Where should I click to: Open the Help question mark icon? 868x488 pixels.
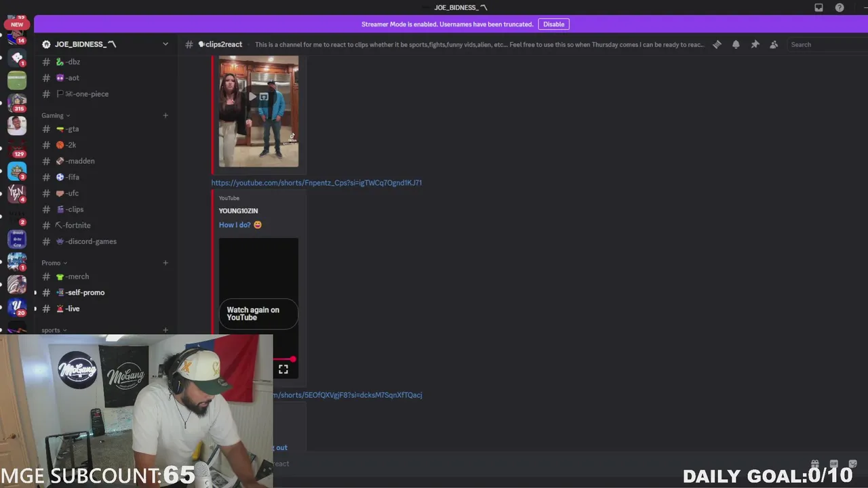pos(840,7)
